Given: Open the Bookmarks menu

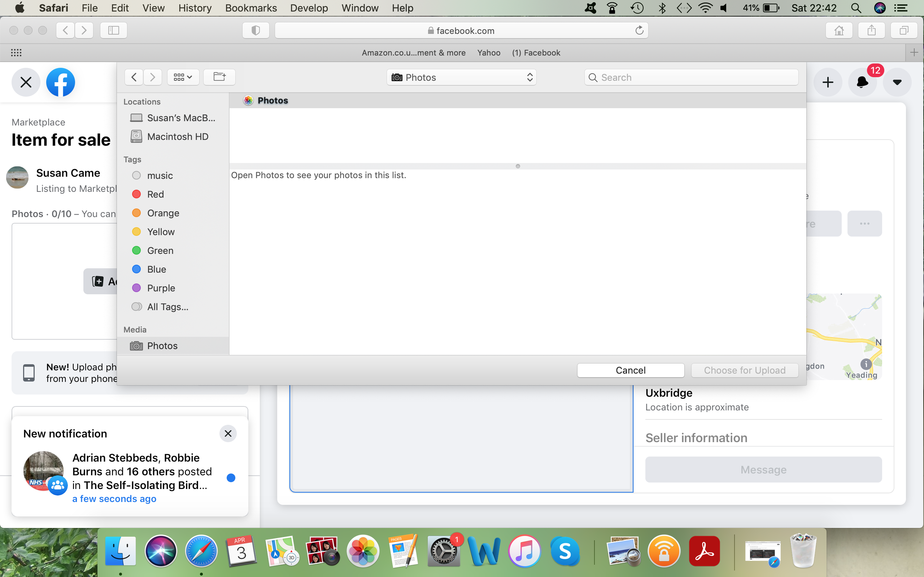Looking at the screenshot, I should tap(251, 8).
